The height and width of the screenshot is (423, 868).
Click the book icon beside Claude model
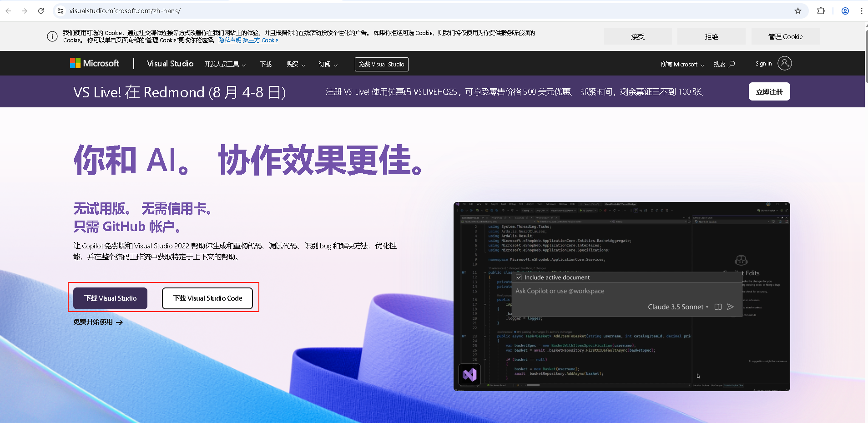point(718,307)
